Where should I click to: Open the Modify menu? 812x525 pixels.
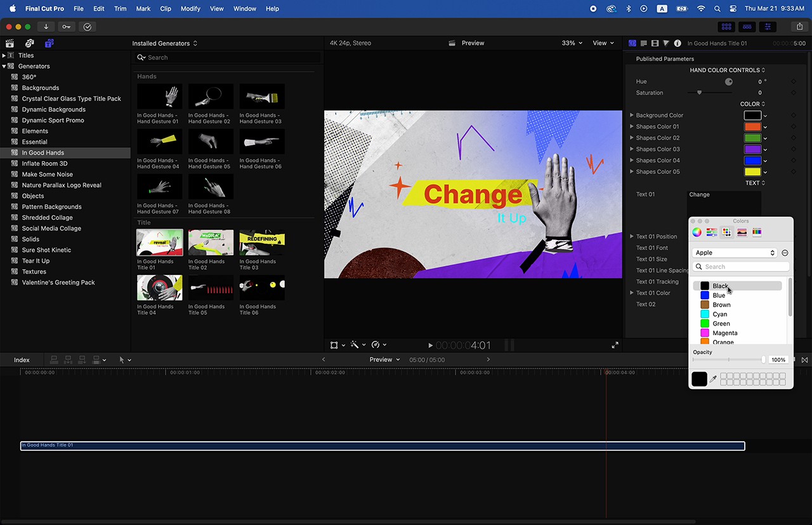click(190, 9)
